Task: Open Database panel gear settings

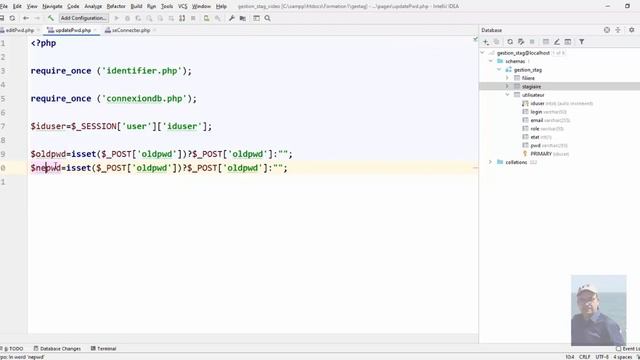Action: click(x=631, y=30)
